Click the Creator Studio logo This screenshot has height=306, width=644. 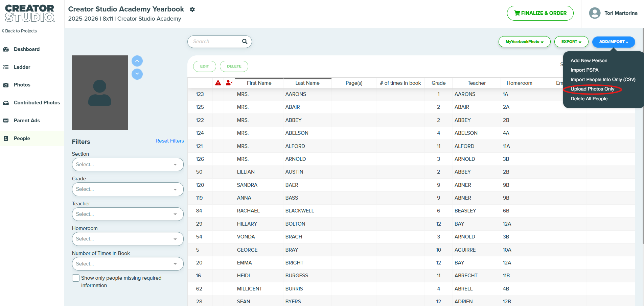point(30,13)
